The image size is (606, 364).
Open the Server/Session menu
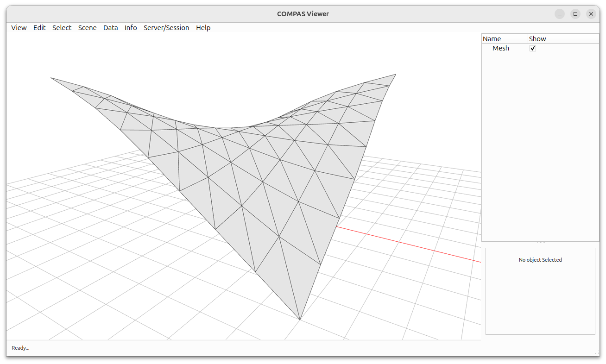click(166, 28)
